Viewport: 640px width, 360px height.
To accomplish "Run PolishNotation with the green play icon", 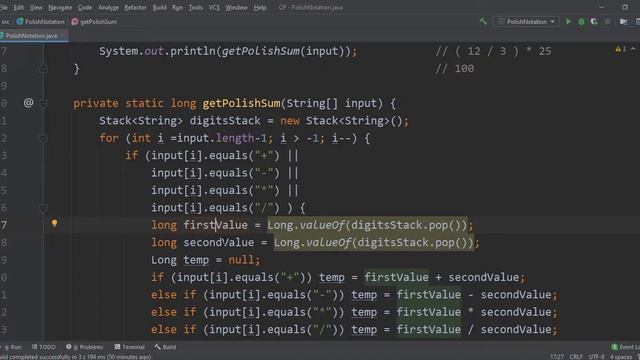I will point(568,22).
